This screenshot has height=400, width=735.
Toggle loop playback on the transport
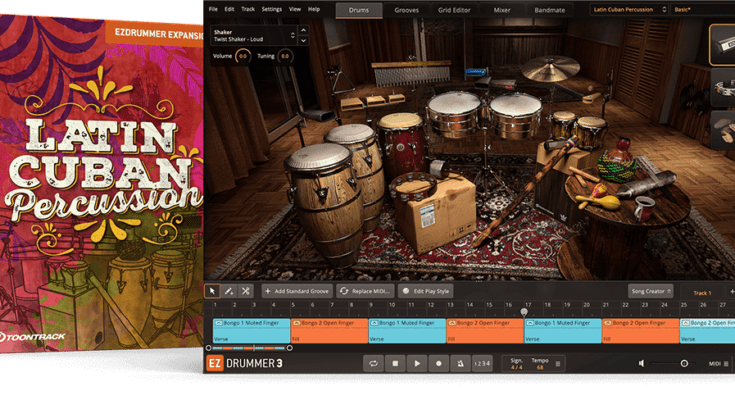[374, 364]
